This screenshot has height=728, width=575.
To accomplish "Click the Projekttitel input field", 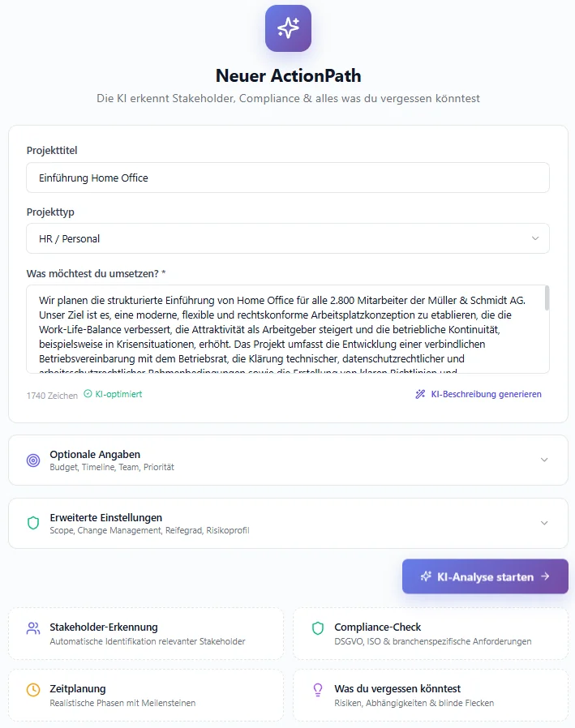I will 287,178.
